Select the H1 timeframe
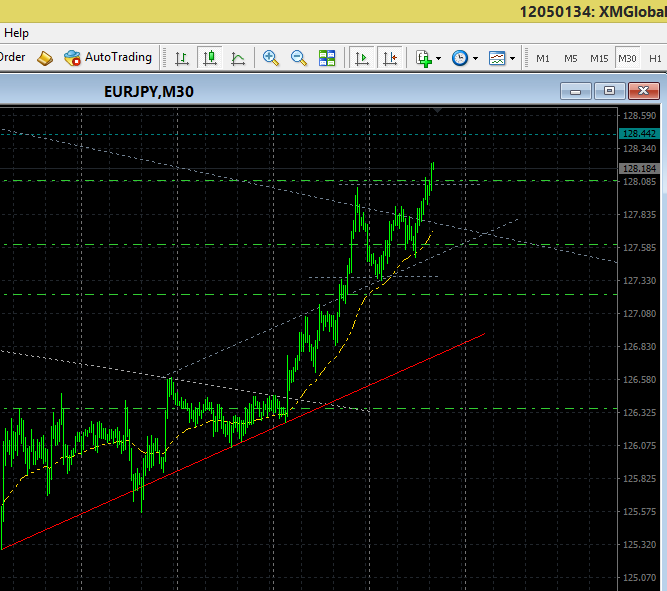 (655, 58)
